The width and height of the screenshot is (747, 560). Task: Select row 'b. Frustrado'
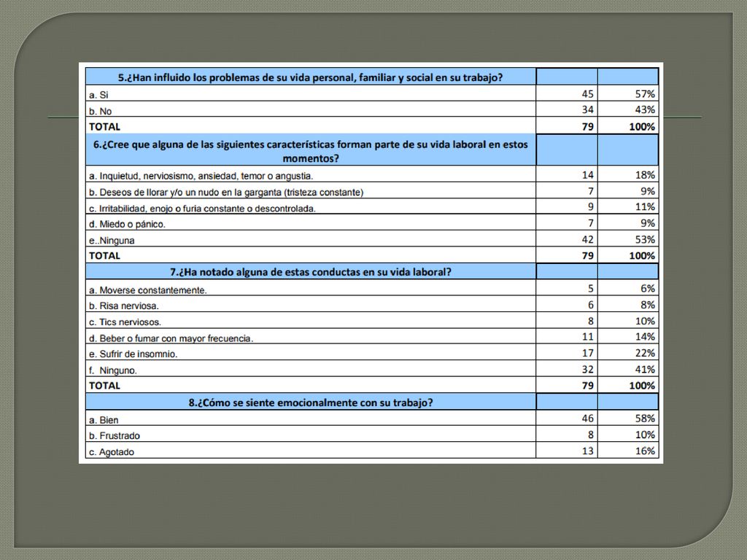click(115, 436)
